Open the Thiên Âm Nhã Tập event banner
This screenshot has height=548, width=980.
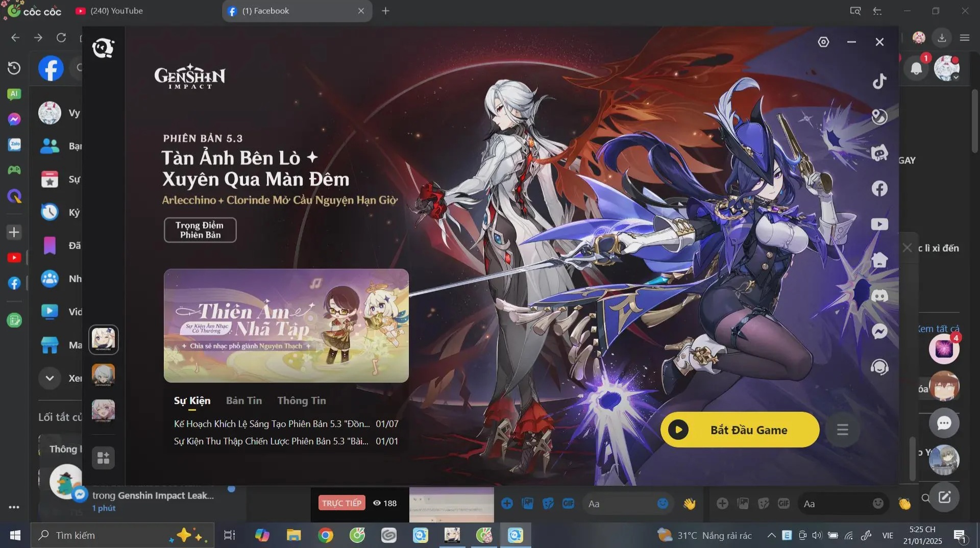[x=286, y=326]
